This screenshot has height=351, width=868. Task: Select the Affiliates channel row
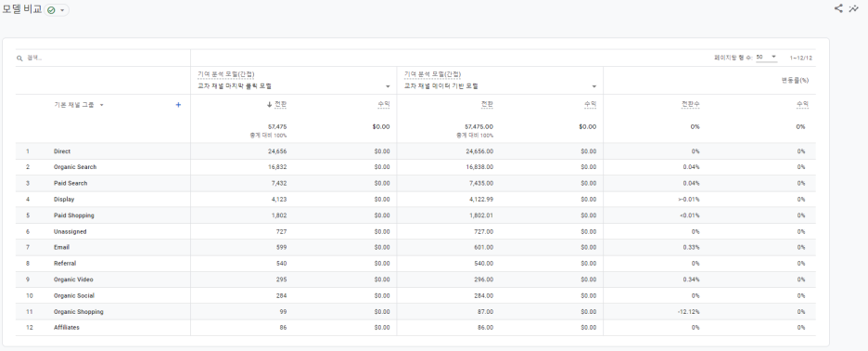click(415, 328)
